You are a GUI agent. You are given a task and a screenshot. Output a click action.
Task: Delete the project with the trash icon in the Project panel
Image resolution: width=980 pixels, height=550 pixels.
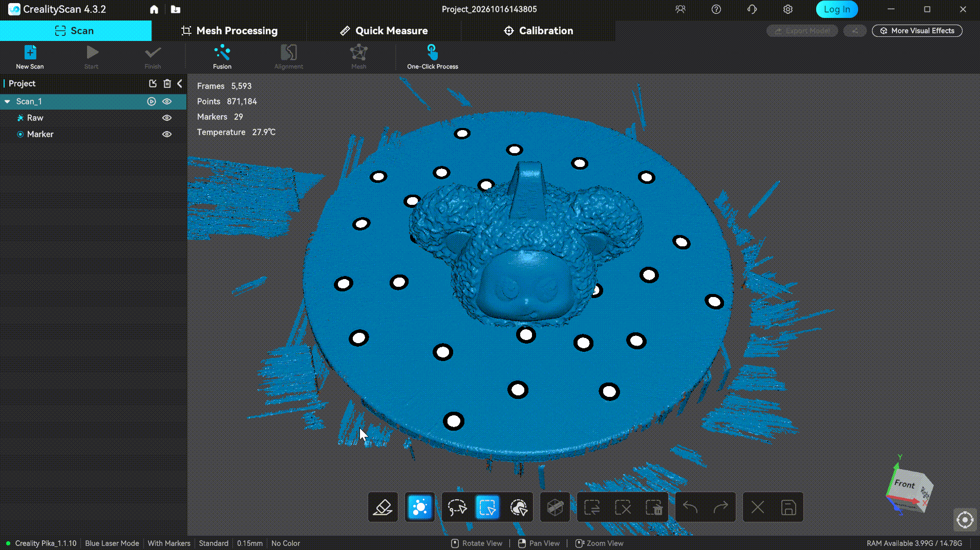click(x=167, y=83)
